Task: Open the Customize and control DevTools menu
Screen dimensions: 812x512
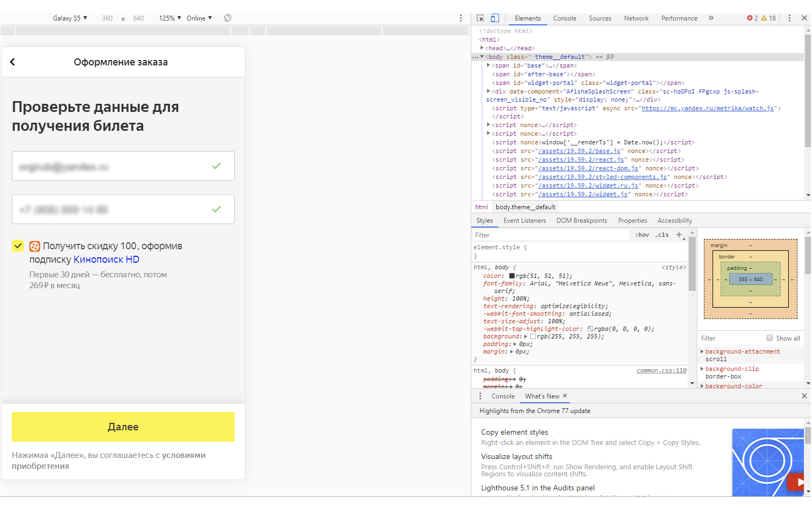Action: pos(789,18)
